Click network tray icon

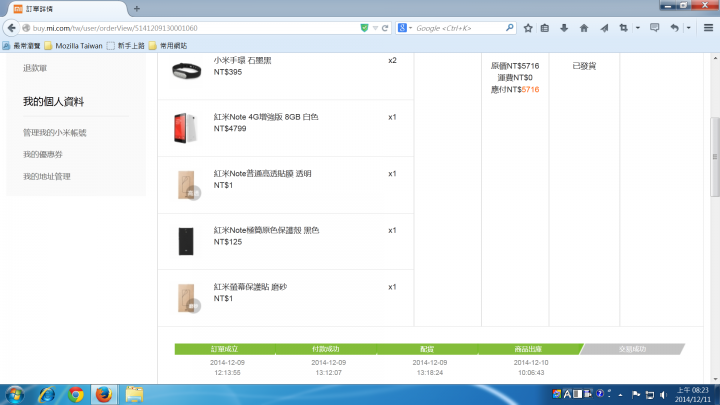[x=649, y=394]
